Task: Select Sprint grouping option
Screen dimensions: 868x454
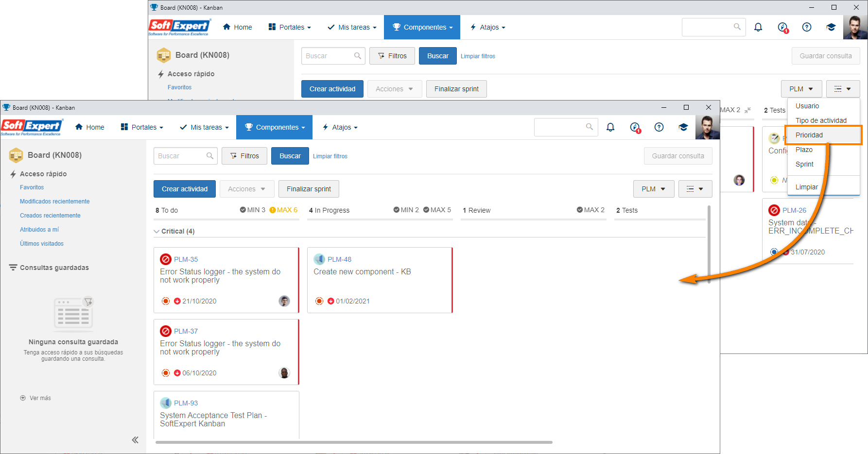Action: point(824,164)
